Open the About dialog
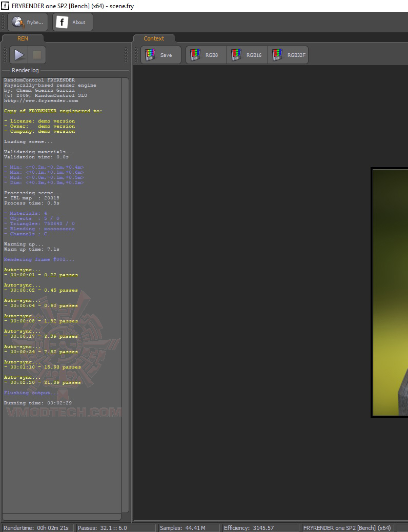 [73, 23]
